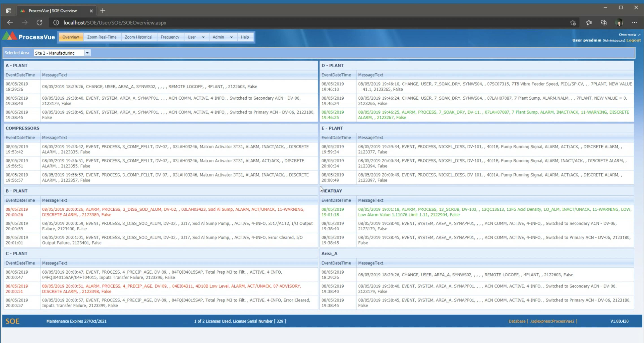
Task: Open a new browser tab
Action: tap(103, 11)
